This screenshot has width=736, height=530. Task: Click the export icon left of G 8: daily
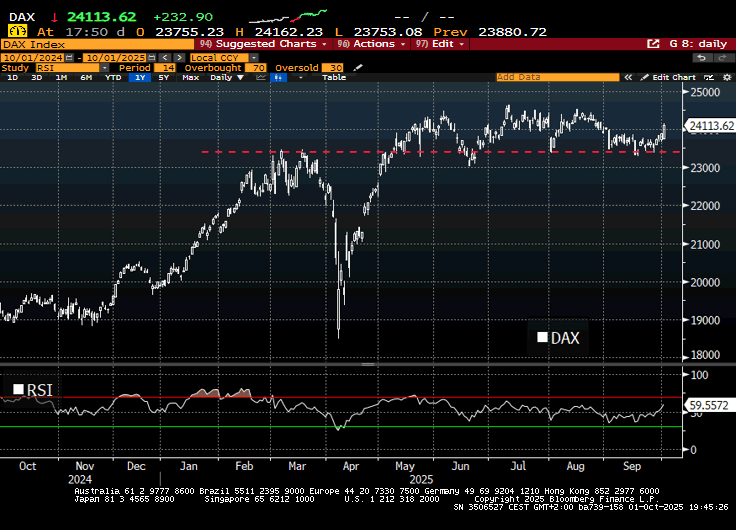(653, 44)
